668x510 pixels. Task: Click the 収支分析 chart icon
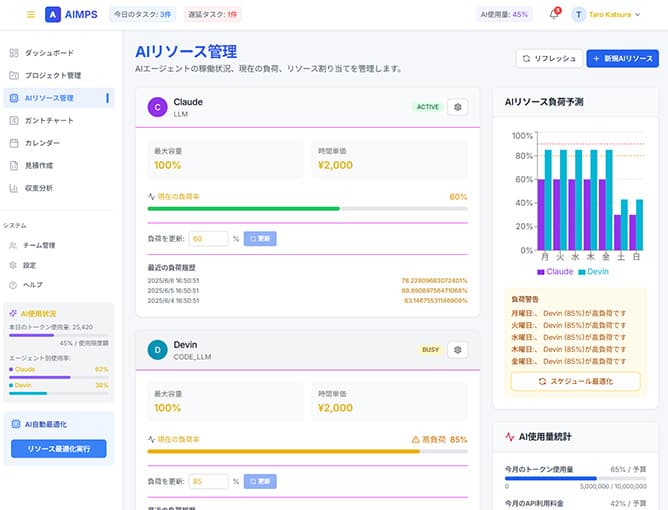pyautogui.click(x=14, y=188)
